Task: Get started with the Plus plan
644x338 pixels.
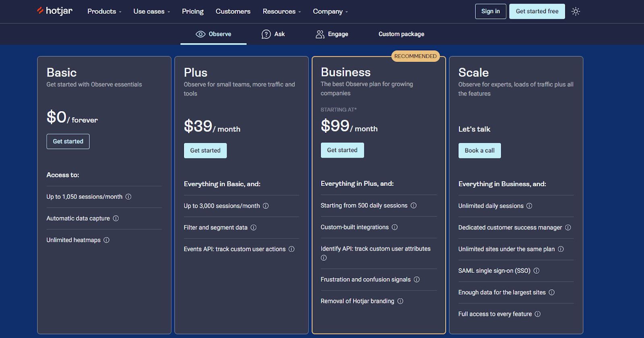Action: pyautogui.click(x=205, y=150)
